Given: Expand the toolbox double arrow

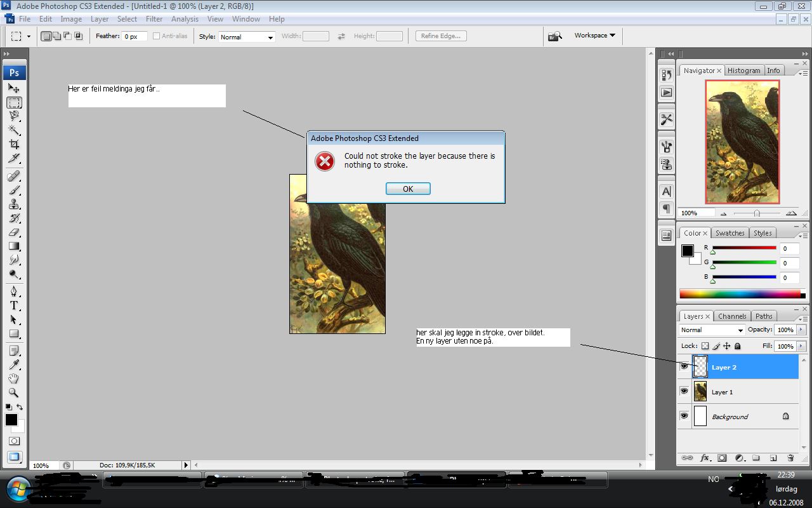Looking at the screenshot, I should 6,55.
